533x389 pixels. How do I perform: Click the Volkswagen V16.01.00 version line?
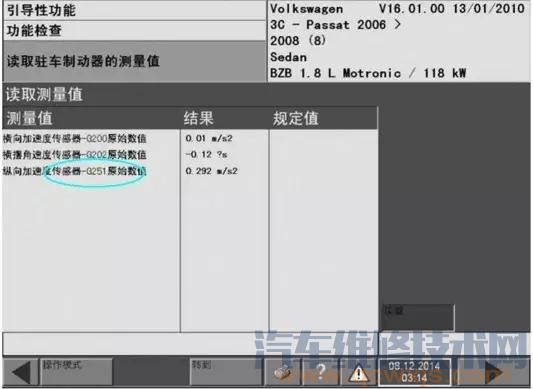pos(397,9)
